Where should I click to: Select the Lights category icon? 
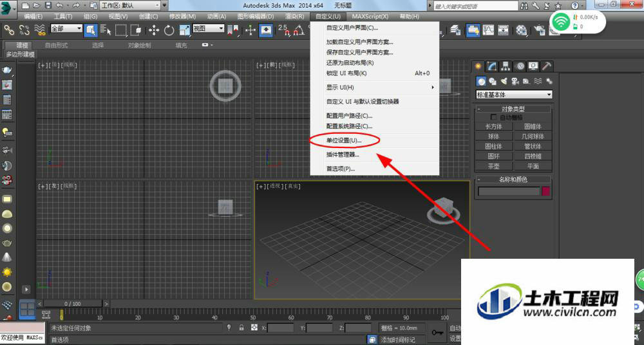coord(504,81)
